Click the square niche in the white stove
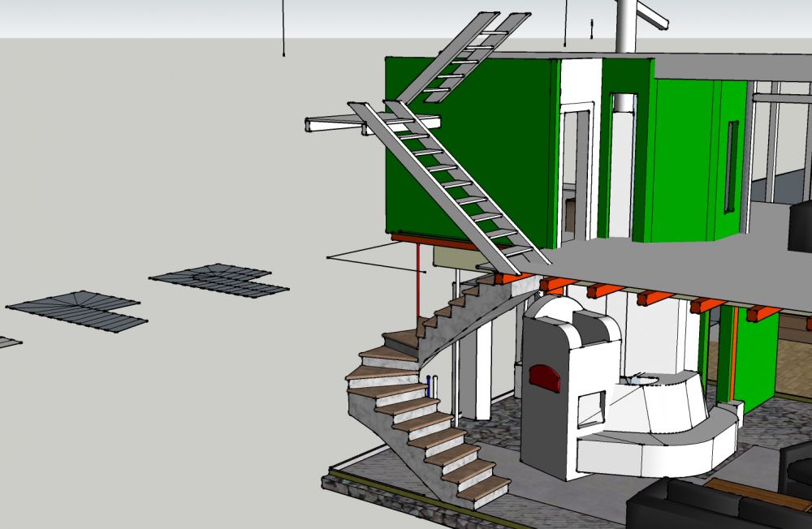 [x=591, y=408]
